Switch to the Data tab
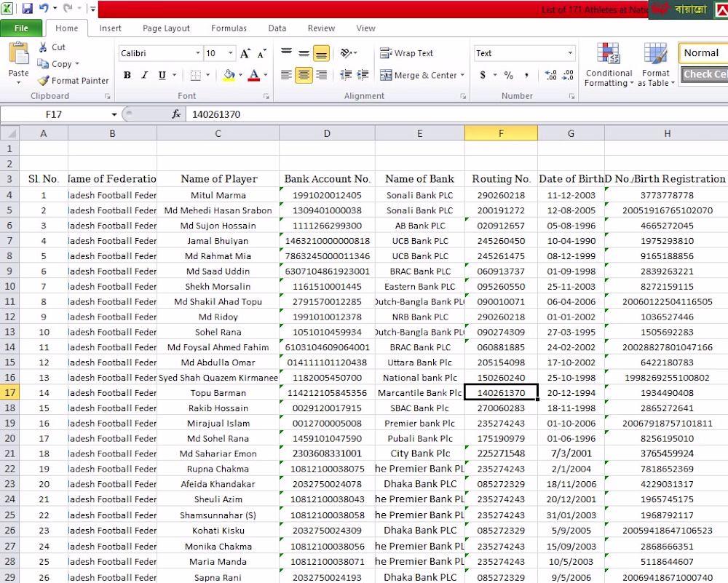 277,28
